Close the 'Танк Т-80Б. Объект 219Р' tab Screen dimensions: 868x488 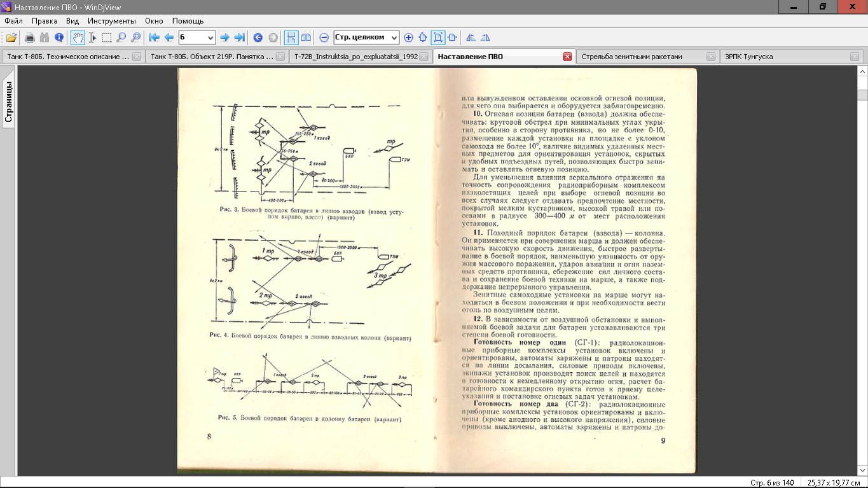point(280,57)
